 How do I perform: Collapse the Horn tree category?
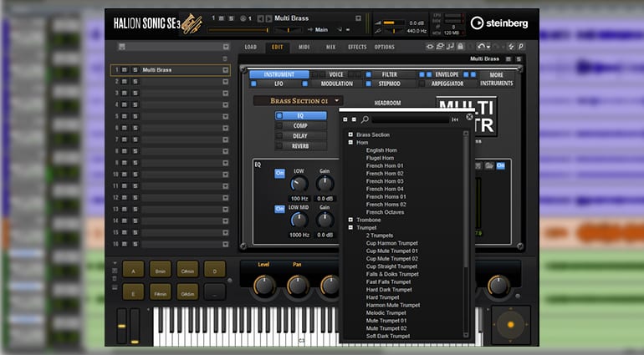[350, 142]
